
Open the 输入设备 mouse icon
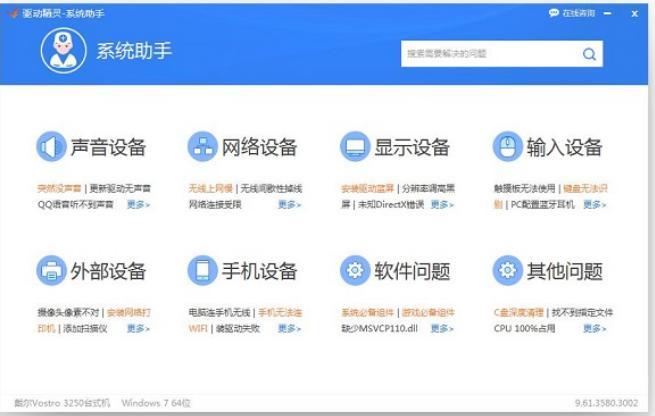pyautogui.click(x=508, y=146)
